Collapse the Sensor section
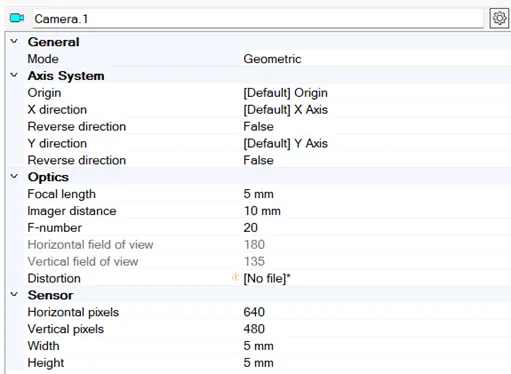This screenshot has height=374, width=511. (x=14, y=294)
